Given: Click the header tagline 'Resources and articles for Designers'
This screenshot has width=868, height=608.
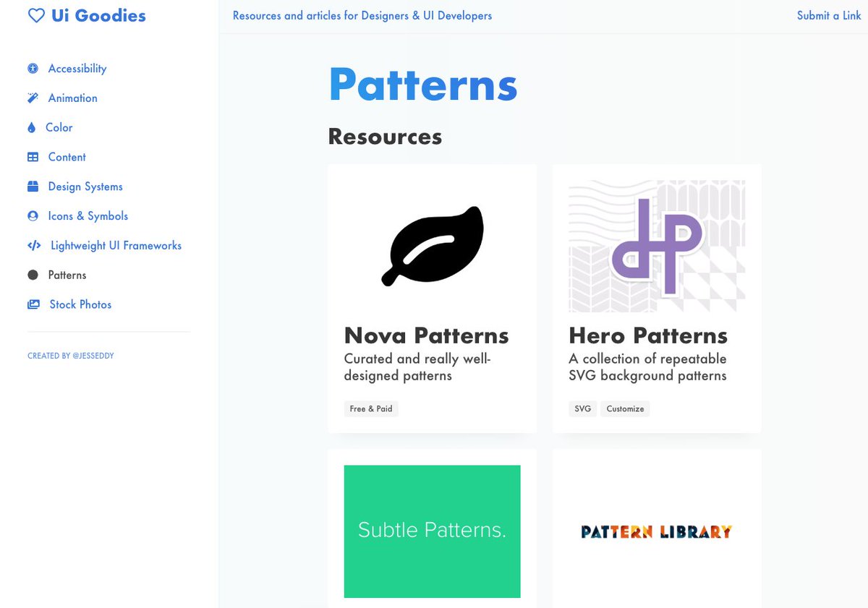Looking at the screenshot, I should click(x=362, y=15).
